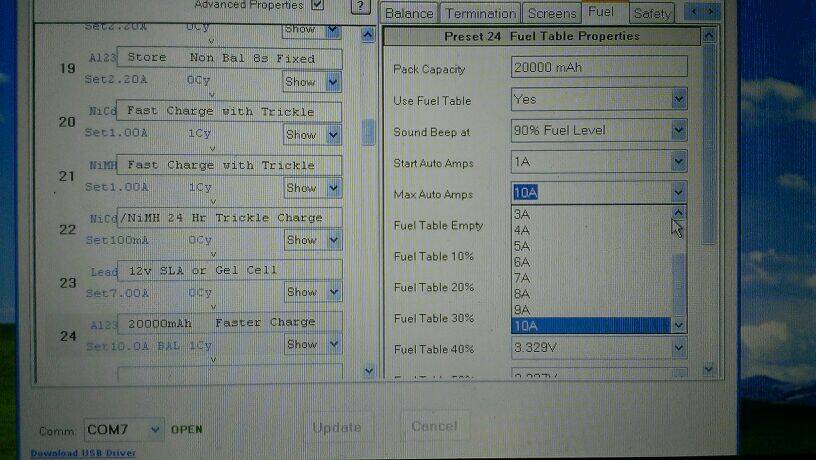Click properties panel scroll down arrow
The height and width of the screenshot is (460, 816).
[x=708, y=369]
